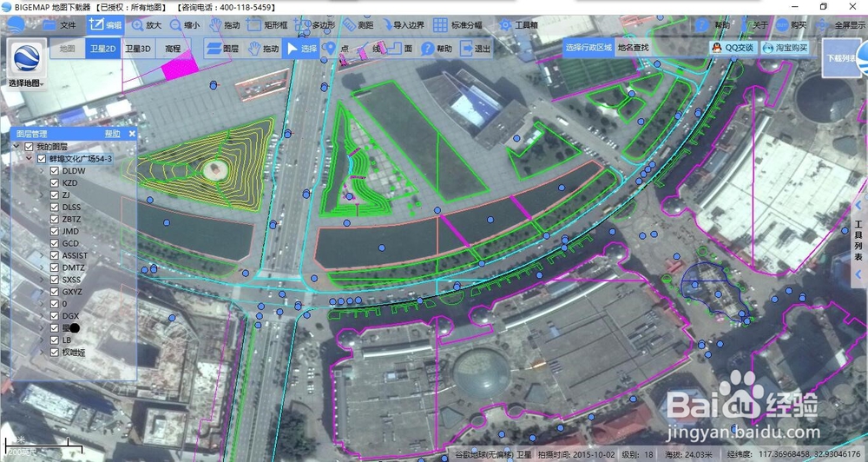This screenshot has width=868, height=462.
Task: Select the 线 line drawing tool
Action: pos(369,49)
